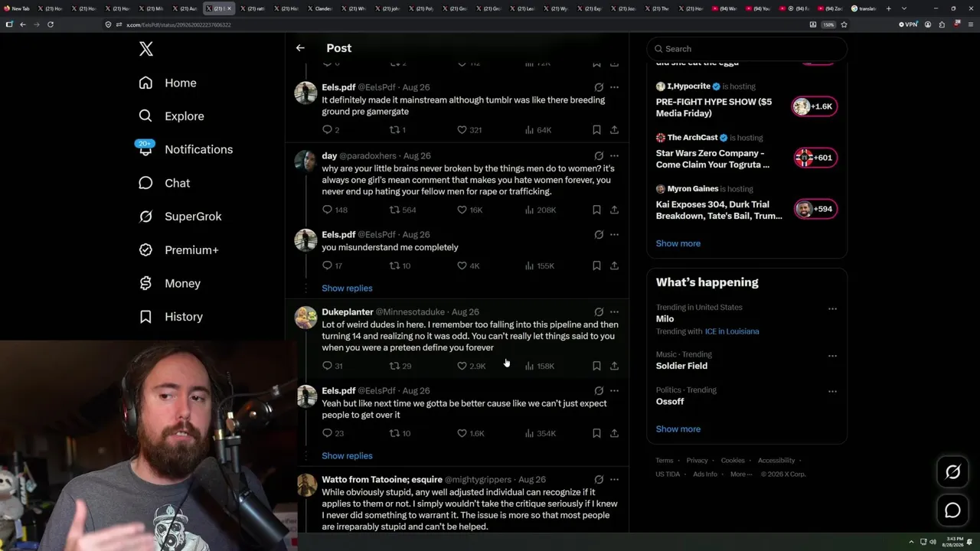Open trending topic Milo
This screenshot has width=980, height=551.
pos(665,319)
